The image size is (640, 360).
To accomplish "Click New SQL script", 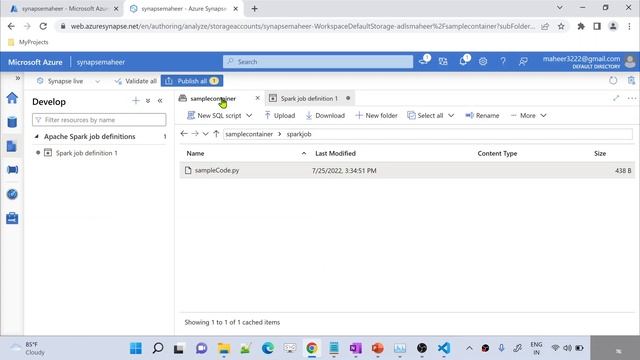I will pos(214,116).
